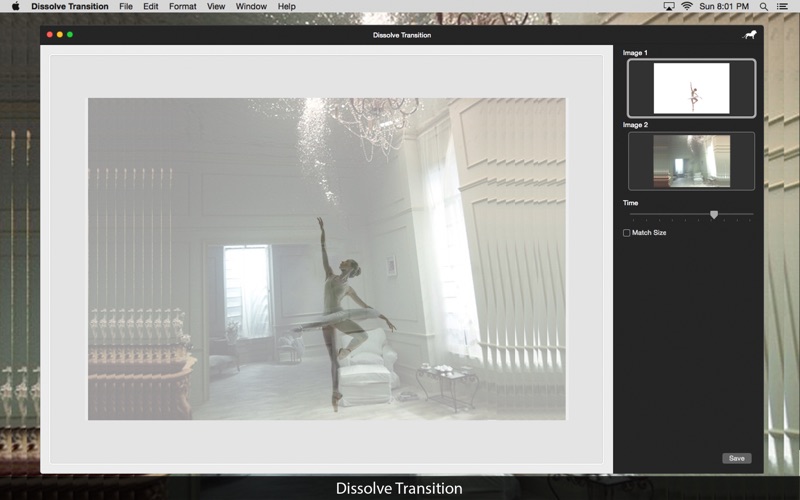
Task: Click the window title Dissolve Transition
Action: point(402,35)
